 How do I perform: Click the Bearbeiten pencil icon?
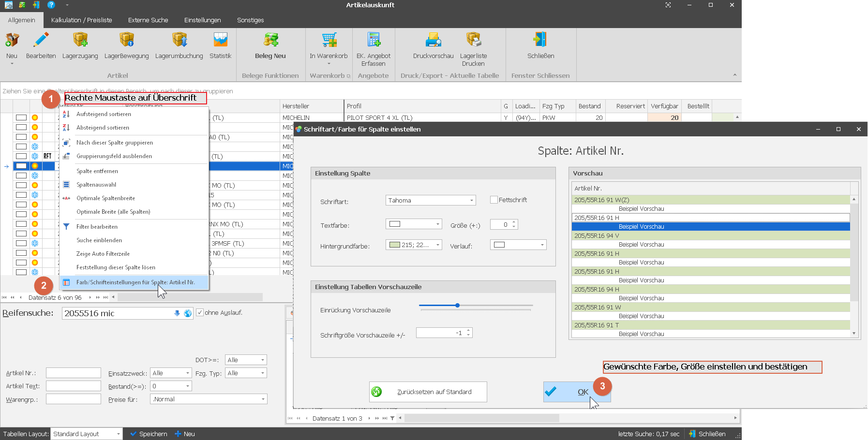[41, 40]
